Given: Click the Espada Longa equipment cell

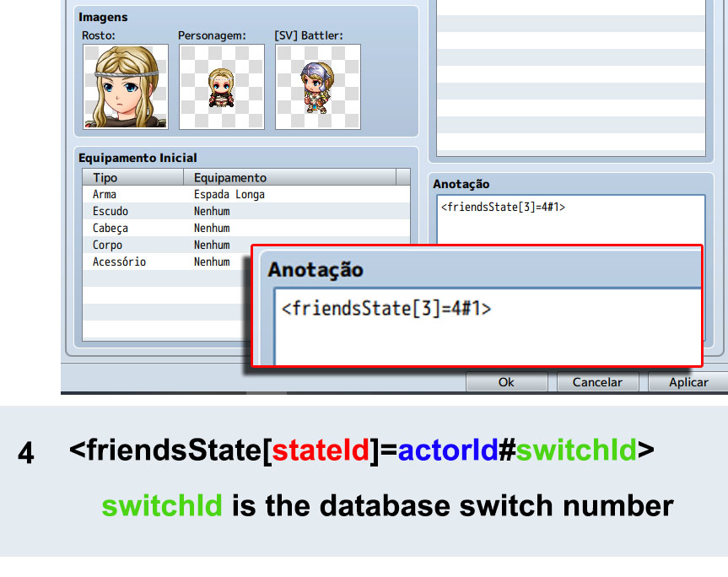Looking at the screenshot, I should tap(229, 194).
